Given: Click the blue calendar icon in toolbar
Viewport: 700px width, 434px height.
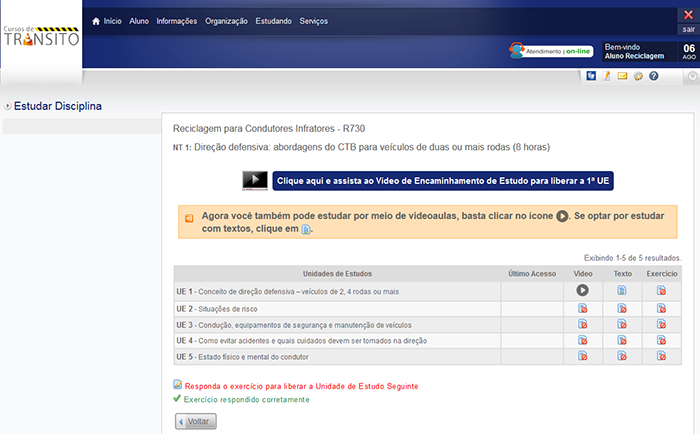Looking at the screenshot, I should pyautogui.click(x=591, y=76).
